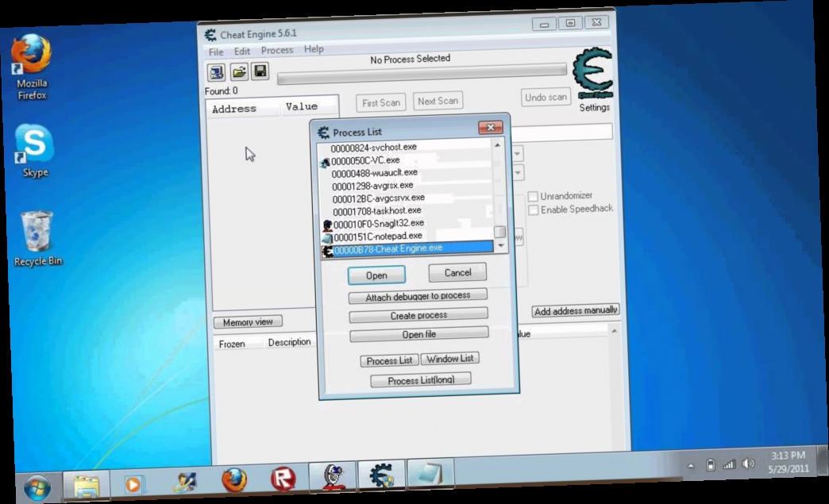Click the Open file button
This screenshot has height=504, width=829.
click(x=418, y=334)
